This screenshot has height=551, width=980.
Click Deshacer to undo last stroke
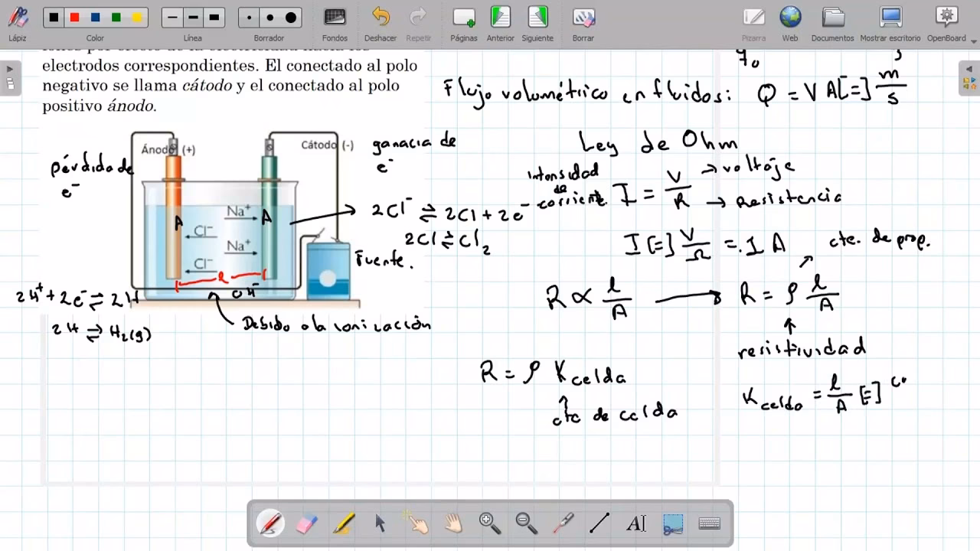click(381, 23)
